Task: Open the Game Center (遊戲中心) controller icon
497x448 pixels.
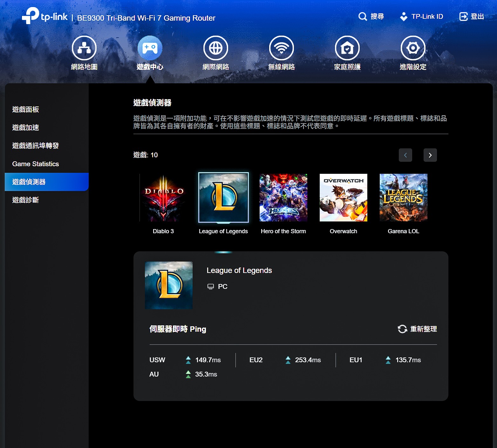Action: [x=150, y=48]
